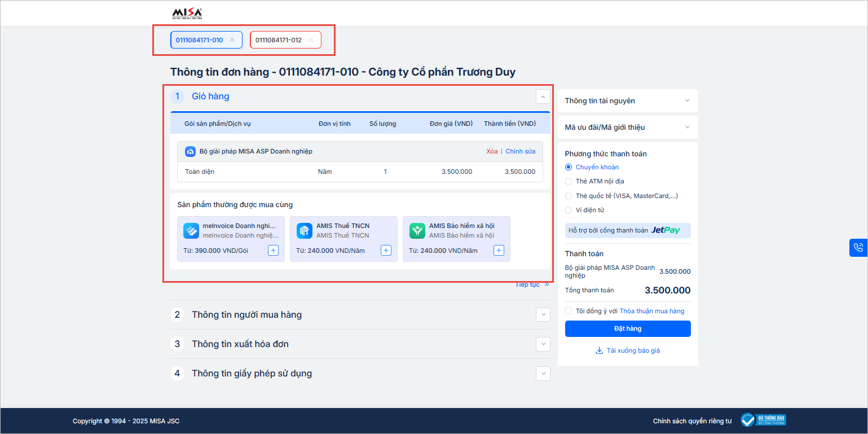Click the Copyright 1994 - 2025 MISA JSC text

pyautogui.click(x=126, y=421)
